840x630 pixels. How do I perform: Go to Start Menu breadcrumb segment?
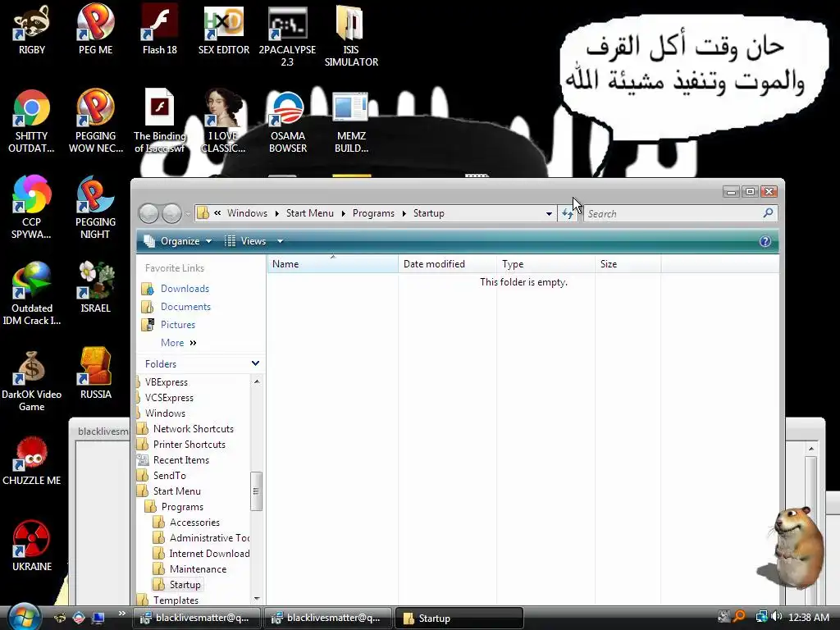(x=309, y=213)
